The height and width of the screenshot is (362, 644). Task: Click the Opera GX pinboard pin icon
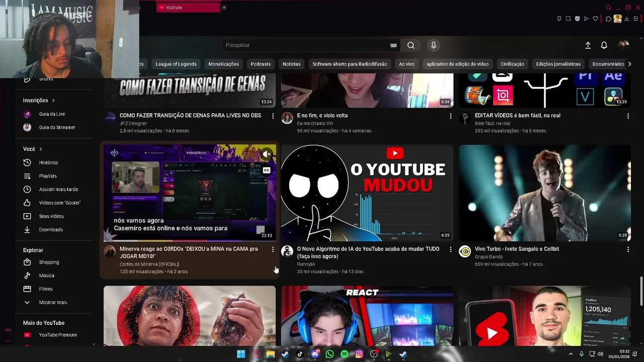coord(559,19)
